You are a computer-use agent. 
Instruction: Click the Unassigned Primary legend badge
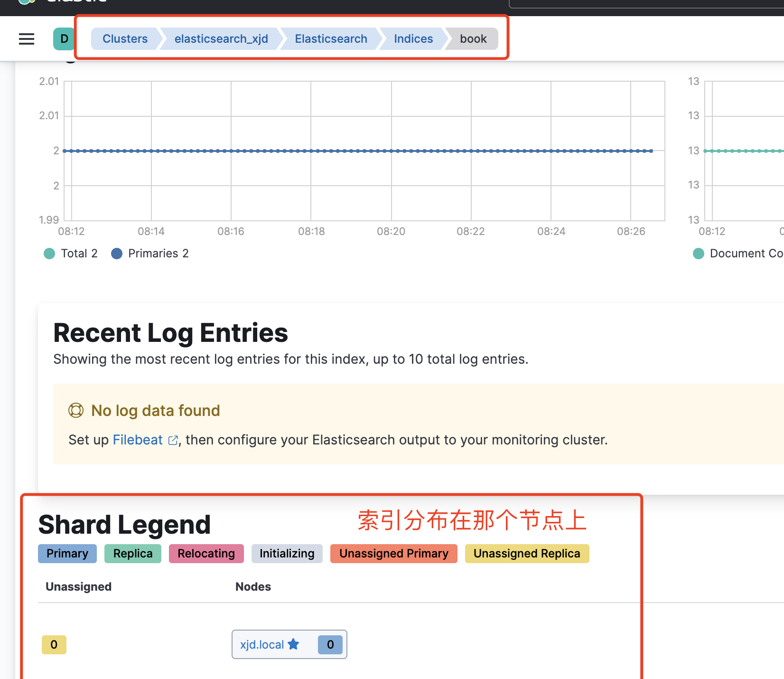(394, 554)
